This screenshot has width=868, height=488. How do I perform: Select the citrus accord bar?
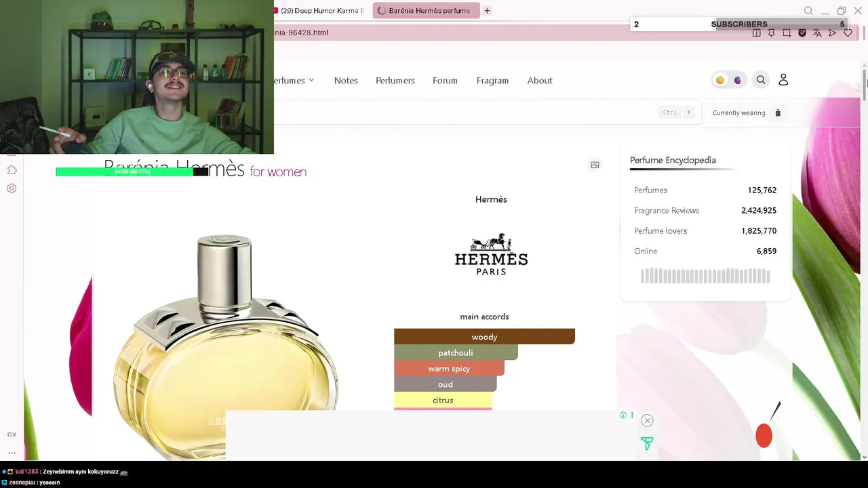443,400
